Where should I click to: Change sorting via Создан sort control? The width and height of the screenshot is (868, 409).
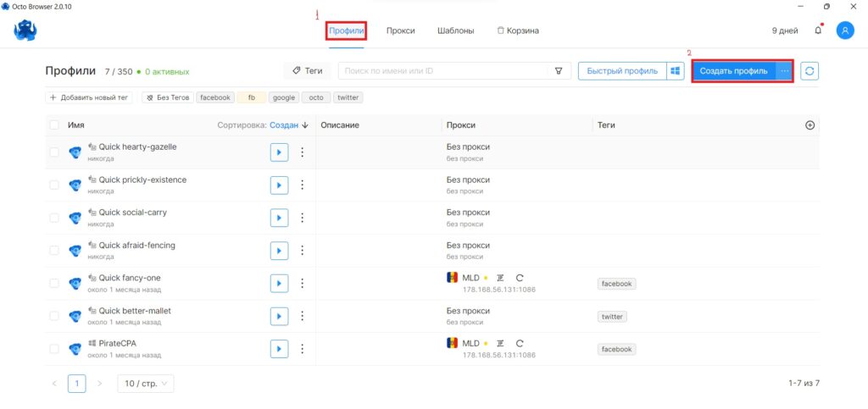[289, 125]
